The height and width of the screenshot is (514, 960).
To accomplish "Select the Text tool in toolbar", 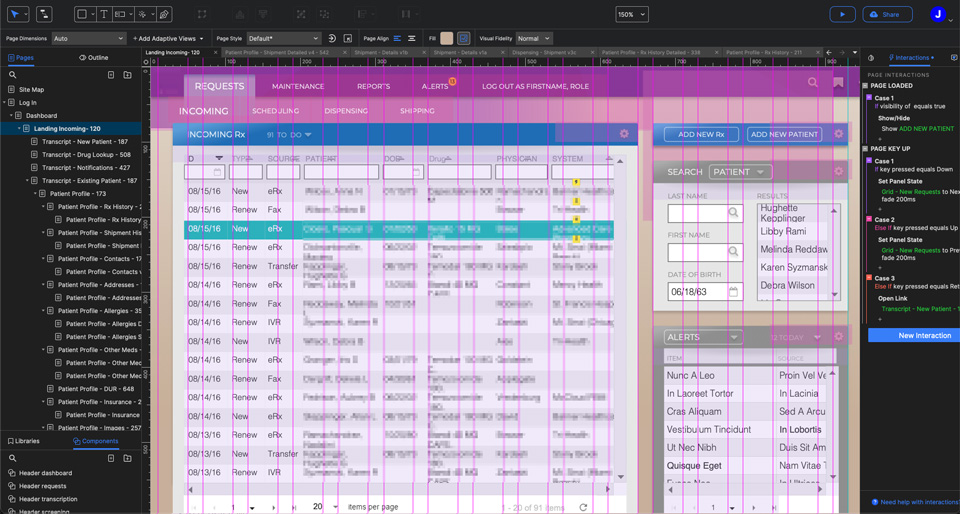I will tap(103, 15).
